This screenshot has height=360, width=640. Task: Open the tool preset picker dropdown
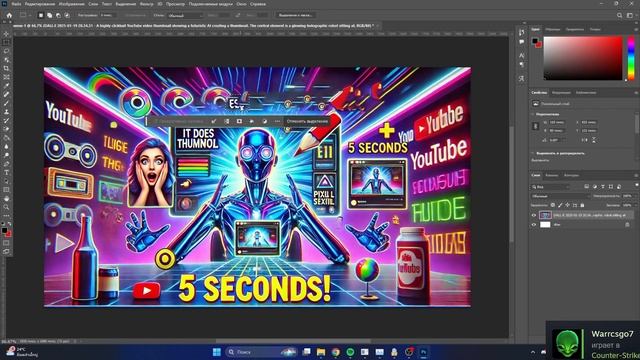pyautogui.click(x=25, y=15)
